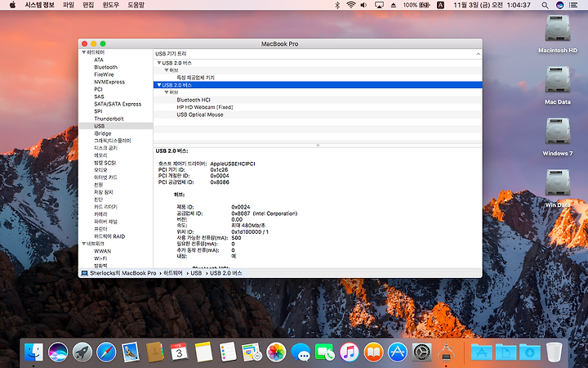Select SATA/SATA Express in sidebar
588x368 pixels.
click(x=118, y=104)
